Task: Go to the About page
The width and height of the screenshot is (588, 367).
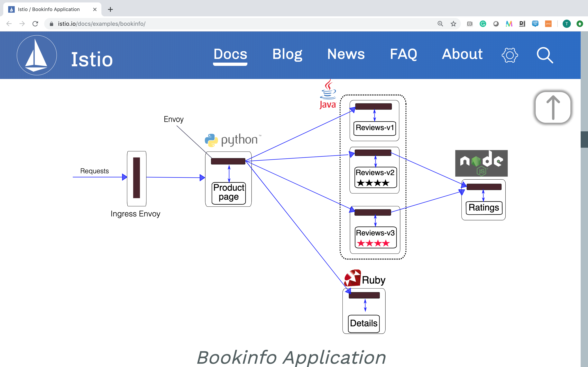Action: pyautogui.click(x=462, y=54)
